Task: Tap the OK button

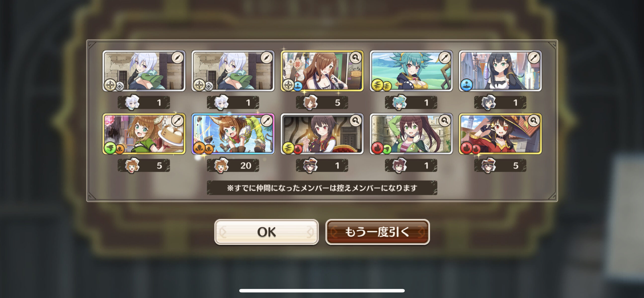Action: [266, 232]
